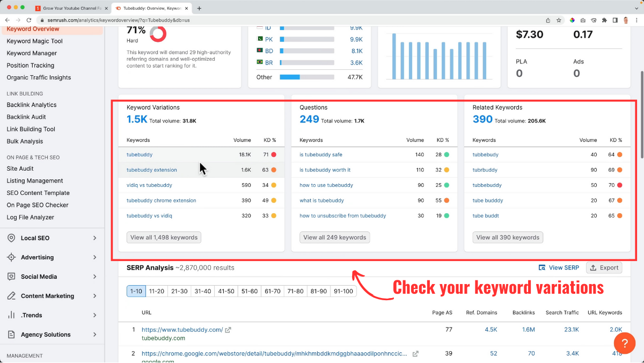
Task: Enable screenshot capture via the camera extension icon
Action: tap(582, 20)
